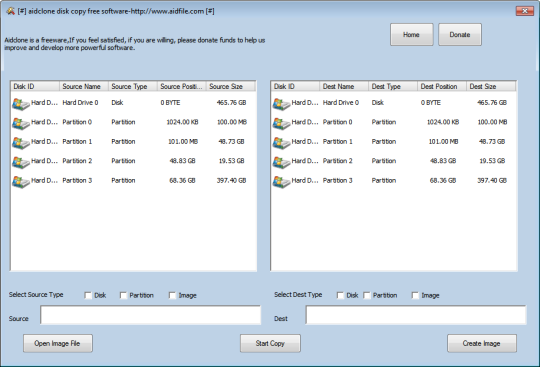
Task: Start the copy with Start Copy button
Action: 270,343
